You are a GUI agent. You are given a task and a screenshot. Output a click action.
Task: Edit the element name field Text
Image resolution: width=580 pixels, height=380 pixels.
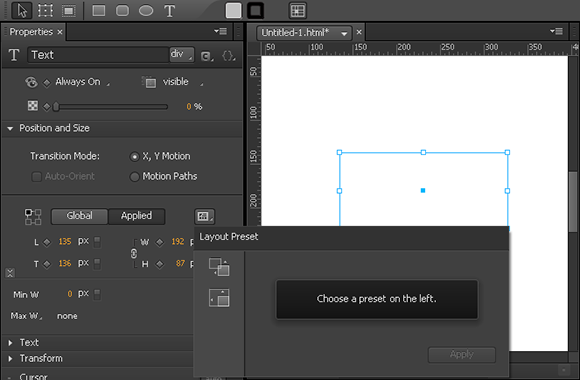[98, 55]
